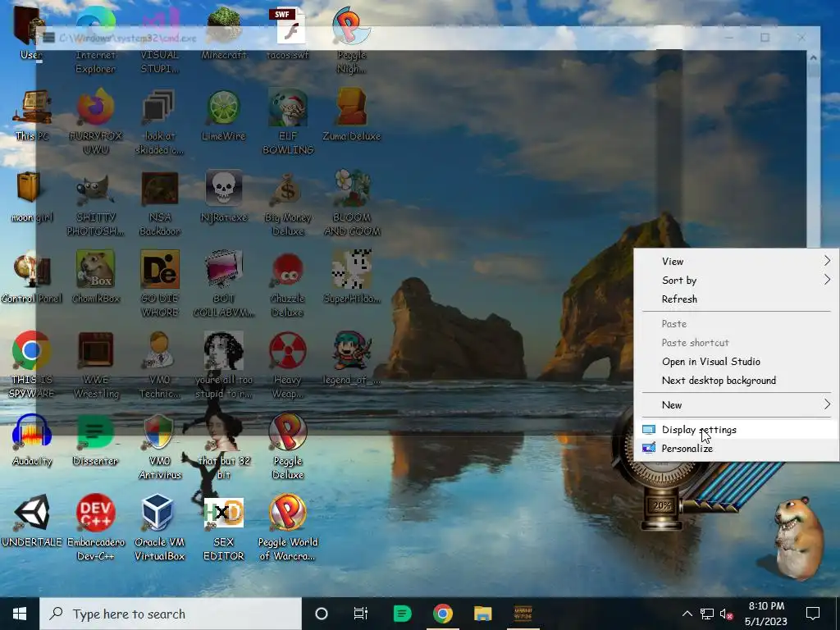
Task: Click the taskbar clock showing 8:10 PM
Action: (x=766, y=614)
